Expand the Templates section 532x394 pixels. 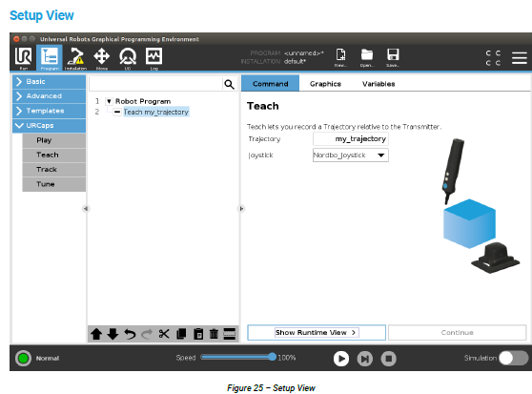click(50, 111)
